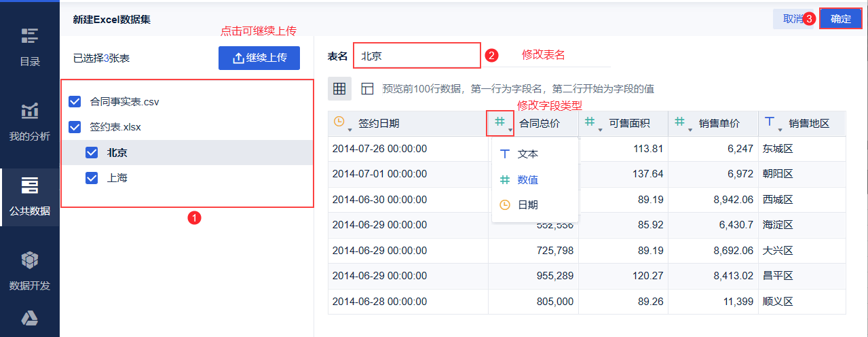The height and width of the screenshot is (337, 868).
Task: Switch to table grid preview view
Action: pos(340,88)
